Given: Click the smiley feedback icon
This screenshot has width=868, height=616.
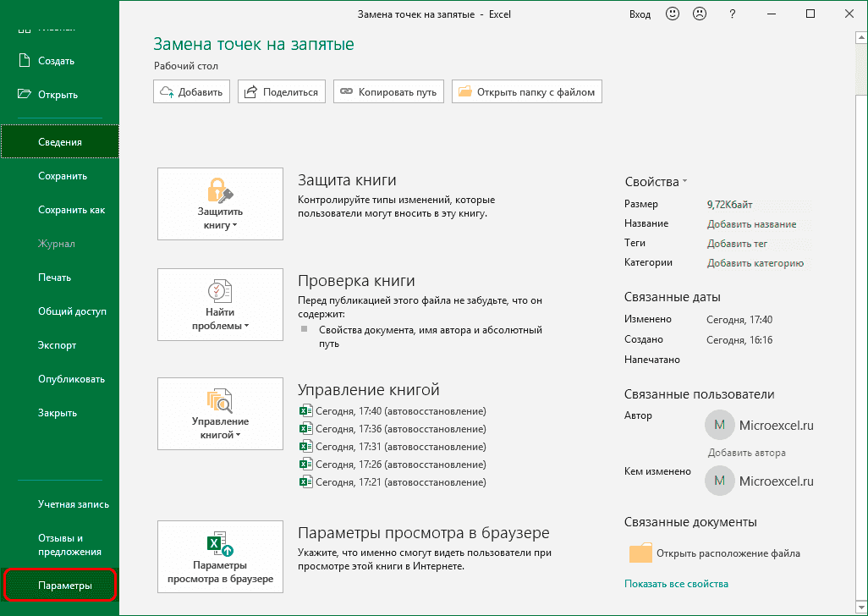Looking at the screenshot, I should [x=672, y=14].
